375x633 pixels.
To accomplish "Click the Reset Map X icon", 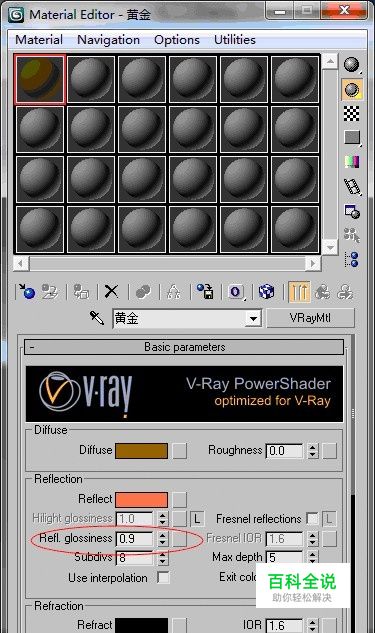I will tap(111, 291).
